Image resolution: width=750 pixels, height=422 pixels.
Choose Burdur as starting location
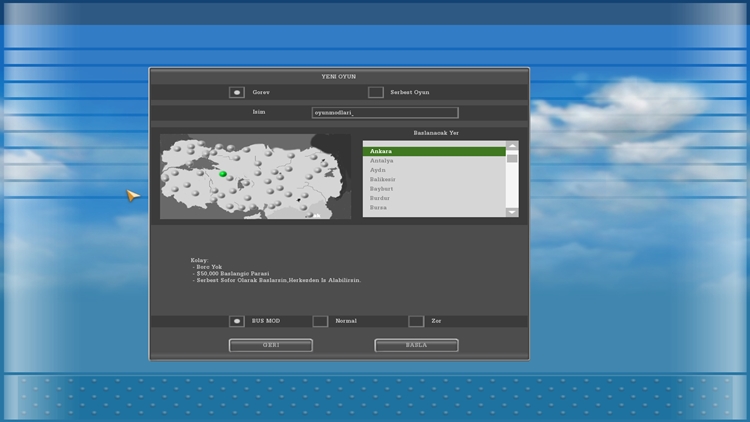434,198
